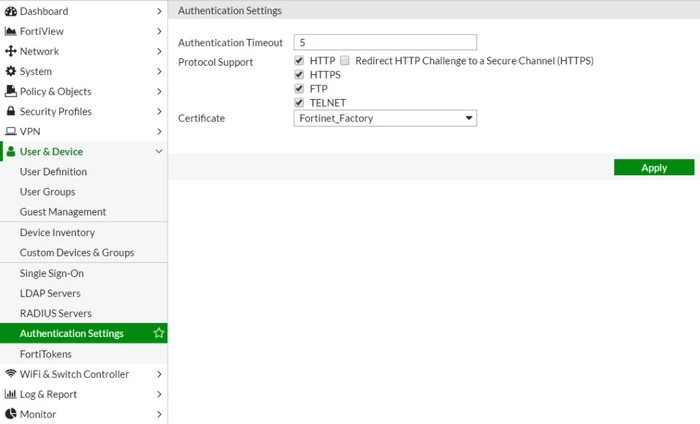This screenshot has height=424, width=700.
Task: Expand the System menu chevron
Action: (x=159, y=71)
